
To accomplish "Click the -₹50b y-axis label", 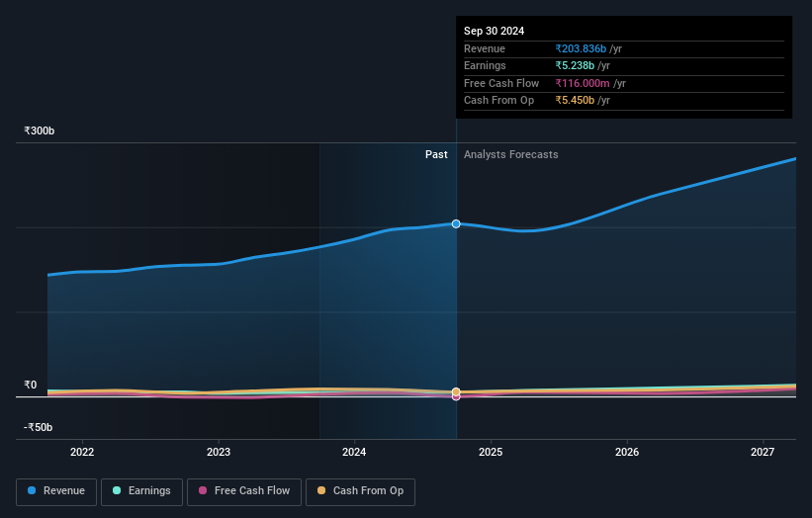I will click(x=38, y=427).
